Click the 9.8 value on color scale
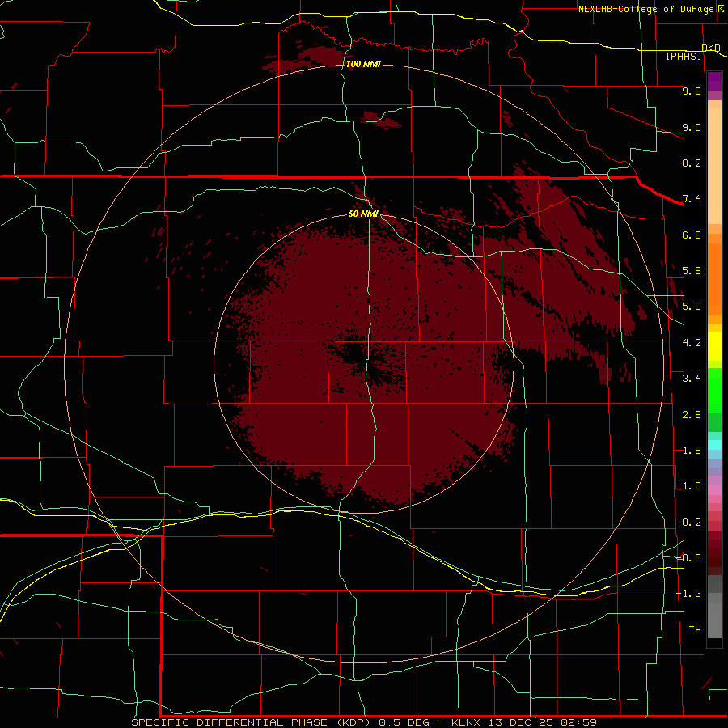The height and width of the screenshot is (728, 728). point(692,91)
